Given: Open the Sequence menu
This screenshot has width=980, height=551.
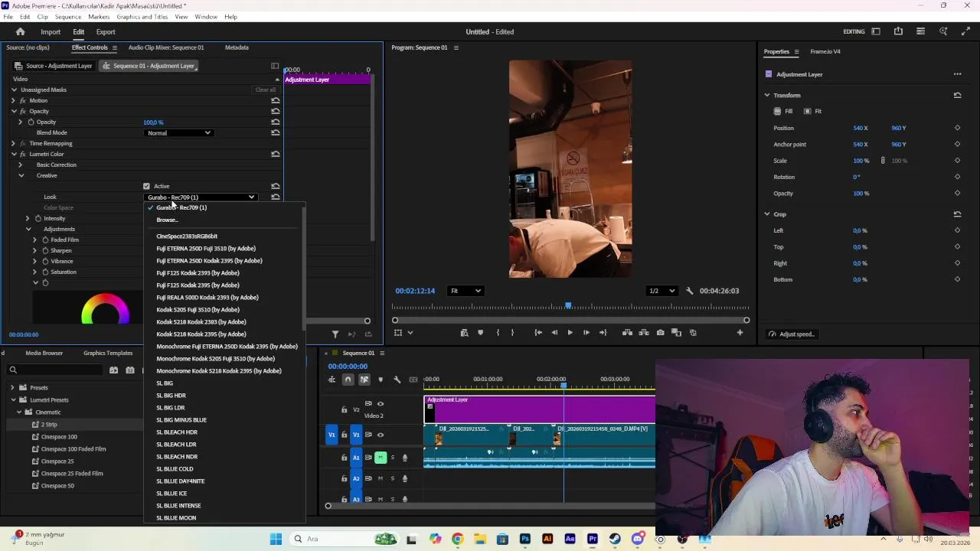Looking at the screenshot, I should [x=67, y=17].
